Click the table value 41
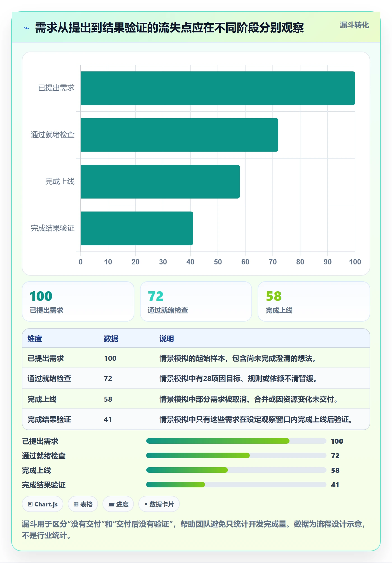The width and height of the screenshot is (392, 563). pyautogui.click(x=108, y=419)
